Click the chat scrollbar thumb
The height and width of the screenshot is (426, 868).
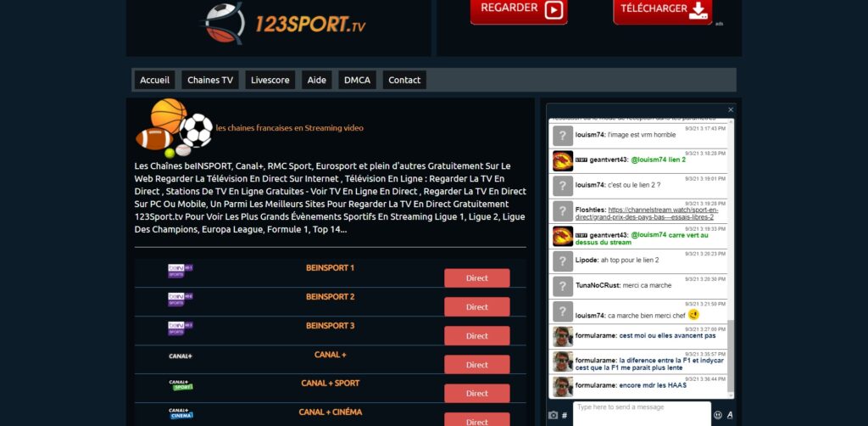coord(731,356)
